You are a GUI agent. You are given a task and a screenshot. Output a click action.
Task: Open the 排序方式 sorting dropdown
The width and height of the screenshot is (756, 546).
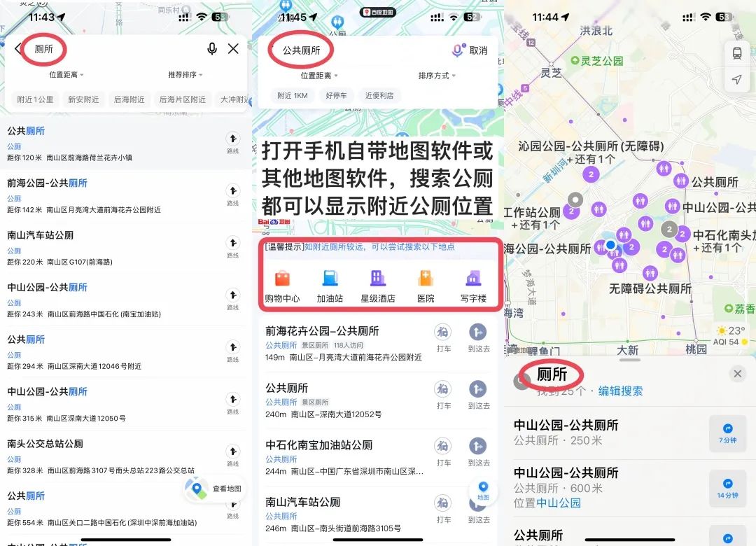tap(437, 76)
